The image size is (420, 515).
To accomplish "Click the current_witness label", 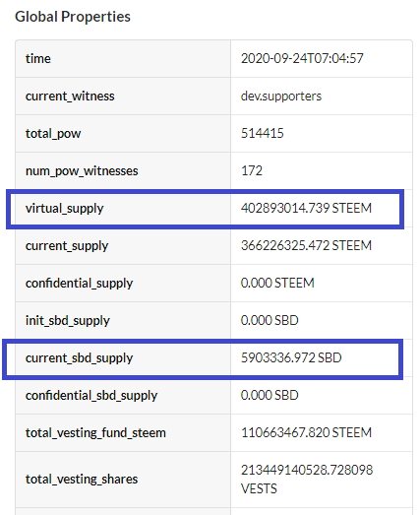I will pos(70,97).
